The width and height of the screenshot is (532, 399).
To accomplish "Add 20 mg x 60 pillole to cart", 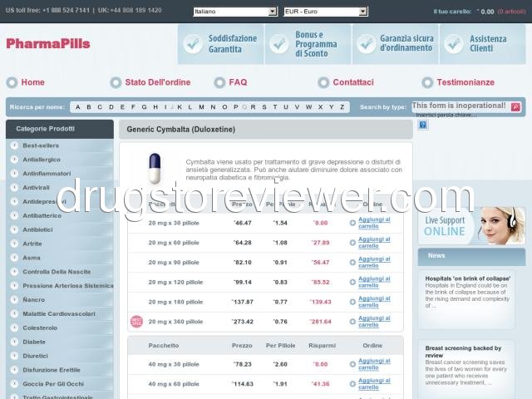I will click(374, 243).
